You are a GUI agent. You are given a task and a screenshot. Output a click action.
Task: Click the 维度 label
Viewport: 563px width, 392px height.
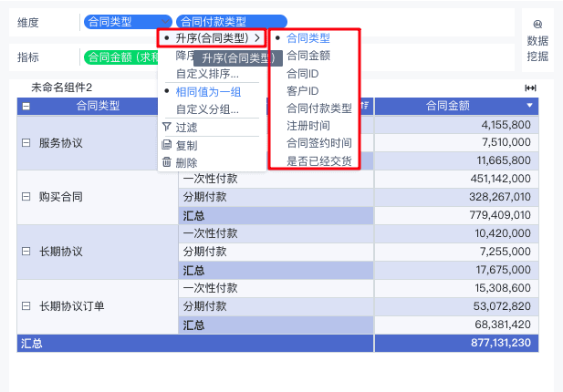(x=28, y=23)
